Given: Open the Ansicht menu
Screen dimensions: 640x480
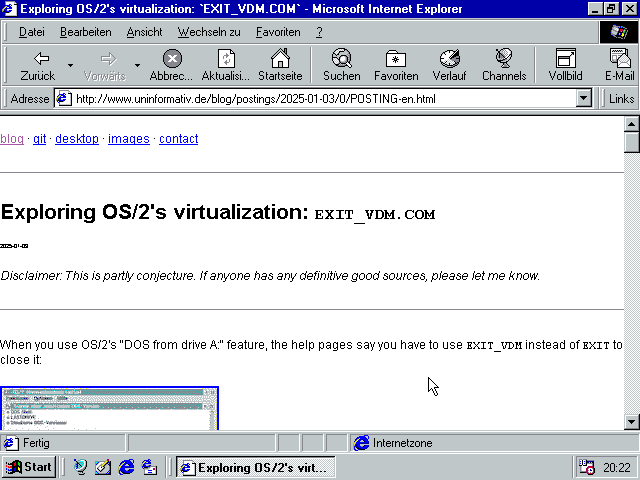Looking at the screenshot, I should (144, 32).
